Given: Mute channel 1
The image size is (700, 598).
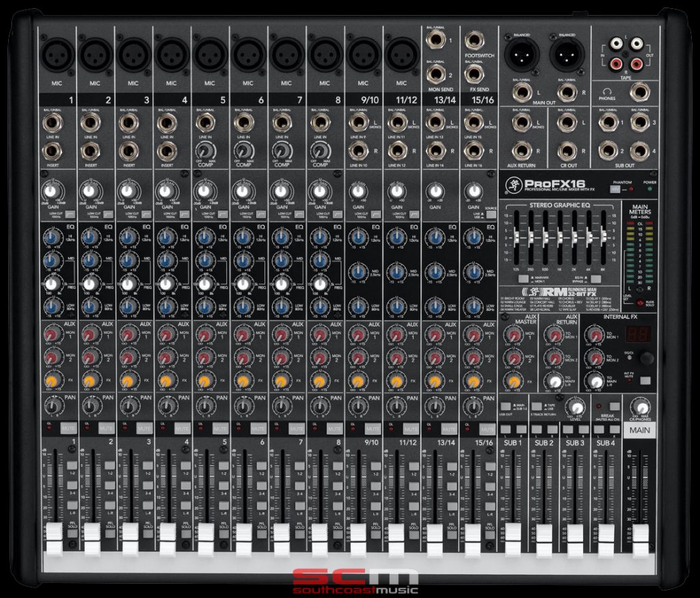Looking at the screenshot, I should [x=68, y=429].
